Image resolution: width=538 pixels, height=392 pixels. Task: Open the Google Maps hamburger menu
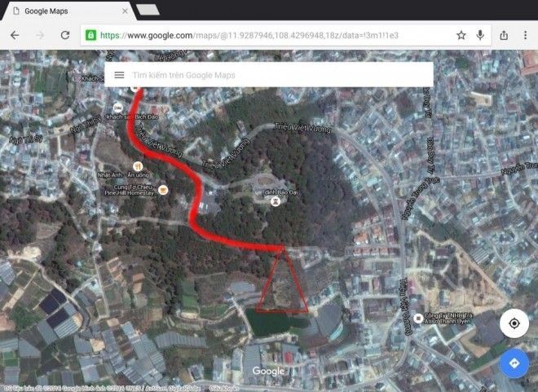point(120,74)
